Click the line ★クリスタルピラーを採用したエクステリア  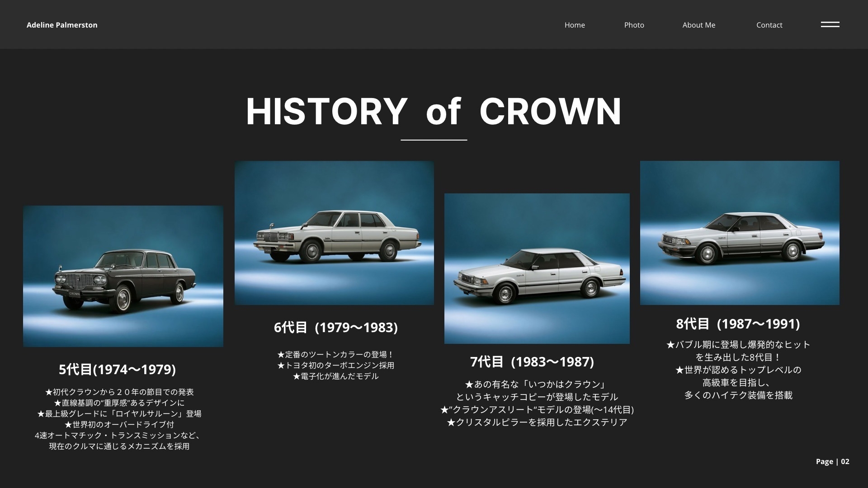[x=537, y=422]
